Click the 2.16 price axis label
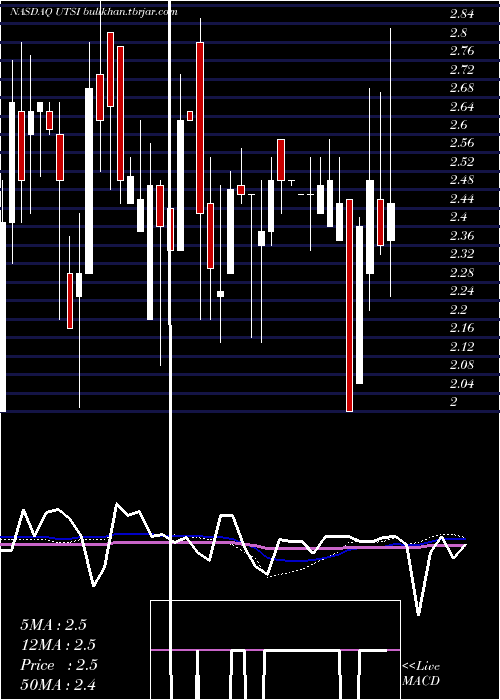This screenshot has height=700, width=500. (x=462, y=328)
